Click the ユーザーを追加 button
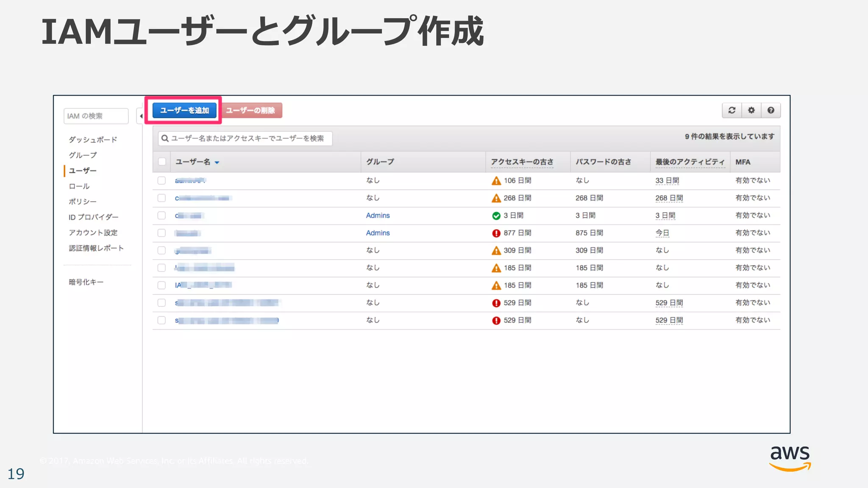868x488 pixels. click(184, 111)
